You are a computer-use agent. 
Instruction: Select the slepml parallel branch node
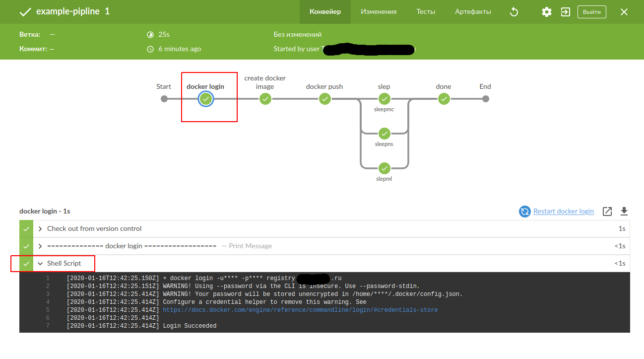[x=384, y=168]
